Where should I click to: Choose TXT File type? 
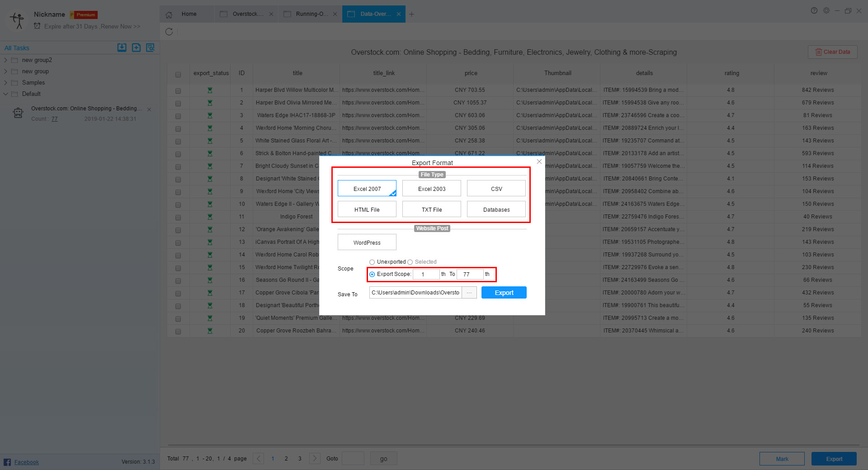[432, 209]
